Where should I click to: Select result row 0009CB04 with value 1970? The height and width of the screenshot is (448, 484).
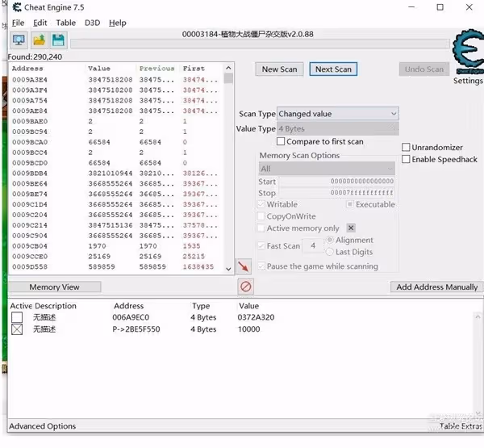[x=116, y=246]
